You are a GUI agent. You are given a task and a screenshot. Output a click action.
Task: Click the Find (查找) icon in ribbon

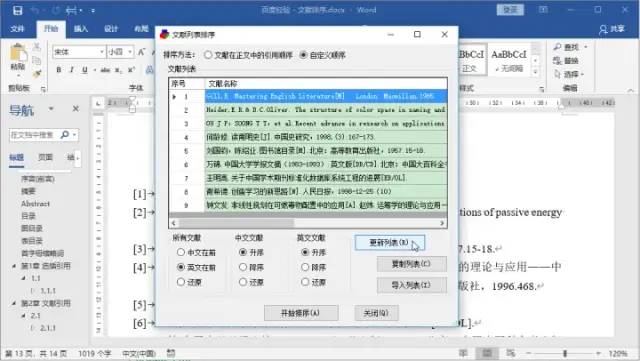(x=558, y=47)
